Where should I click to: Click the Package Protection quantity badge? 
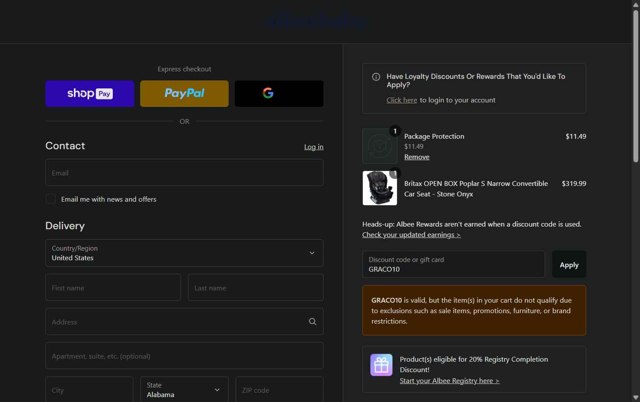point(395,131)
